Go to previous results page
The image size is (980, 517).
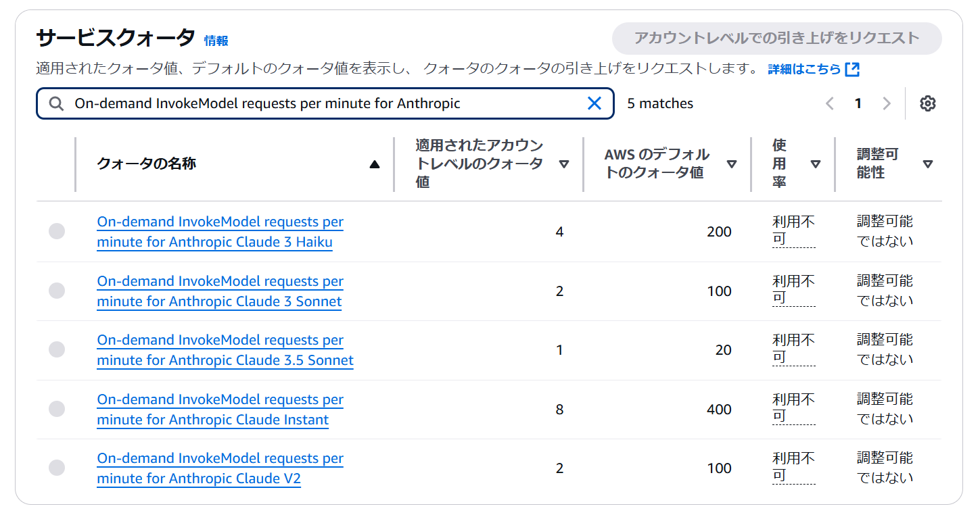click(x=830, y=103)
